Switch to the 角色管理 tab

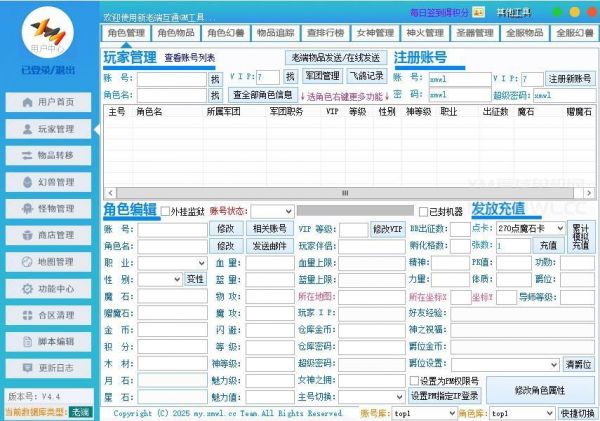[126, 33]
